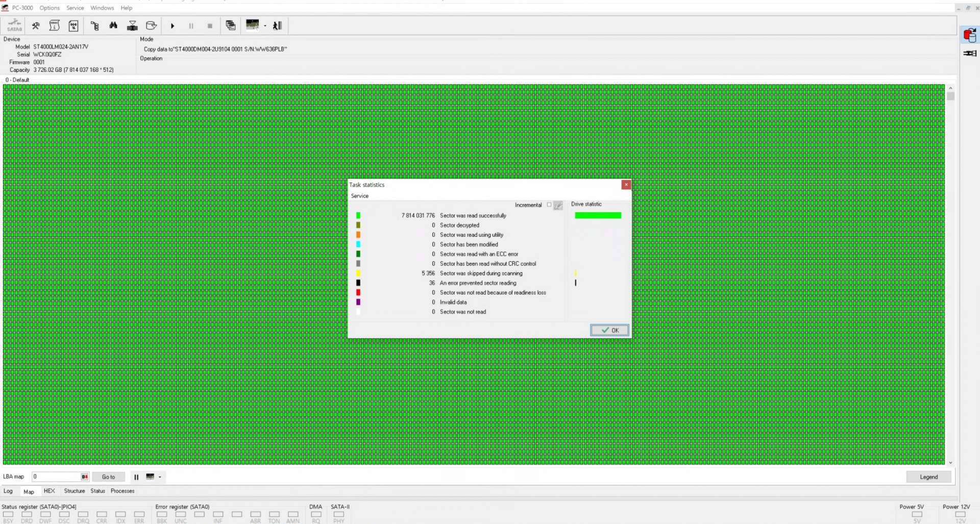Toggle the Incremental checkbox

(x=549, y=205)
